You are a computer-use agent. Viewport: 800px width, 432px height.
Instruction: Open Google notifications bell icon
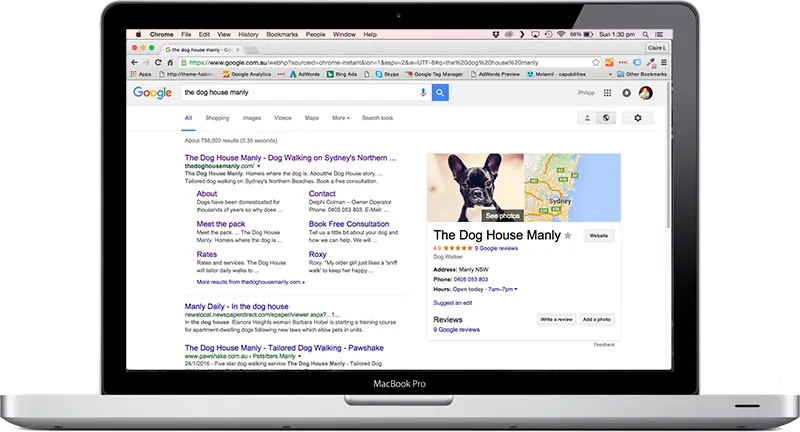[x=627, y=93]
